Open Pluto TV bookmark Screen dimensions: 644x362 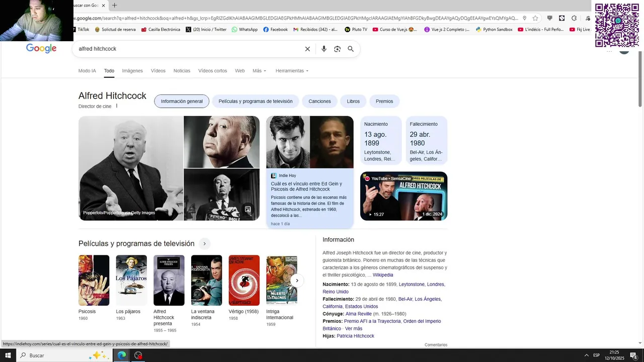tap(356, 30)
